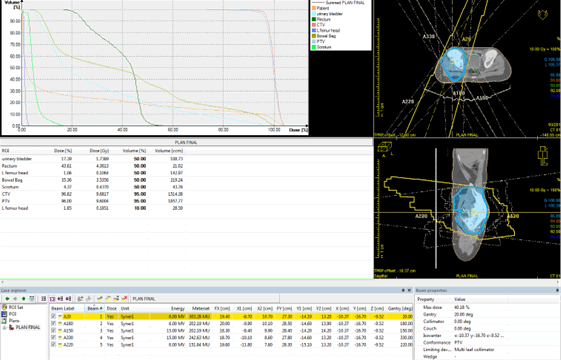Click the Plans icon in tree

coord(4,321)
